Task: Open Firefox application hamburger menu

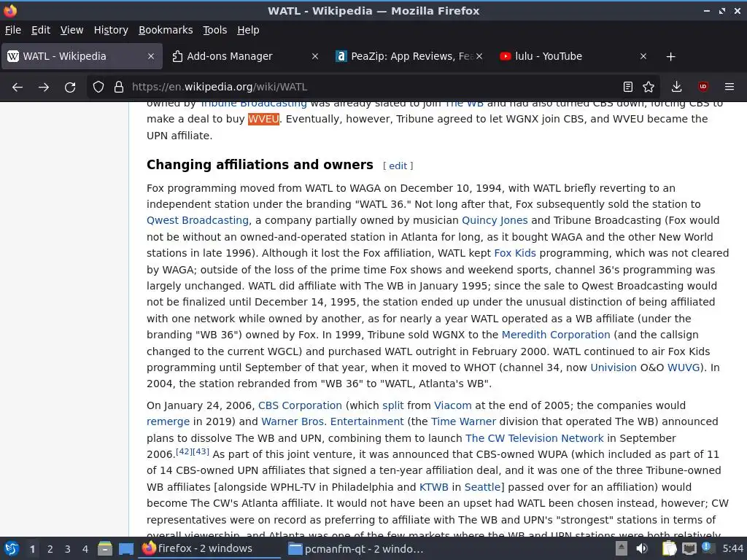Action: [729, 87]
